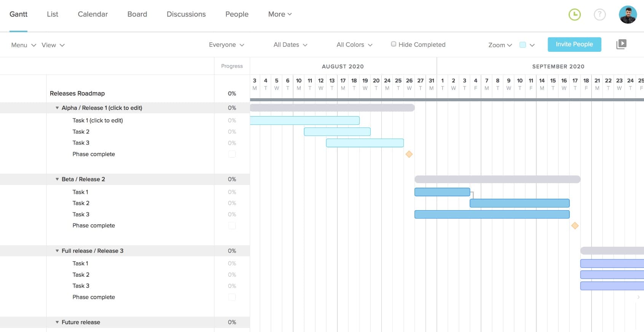Check the Beta Phase complete checkbox
Viewport: 644px width, 332px height.
click(x=232, y=226)
